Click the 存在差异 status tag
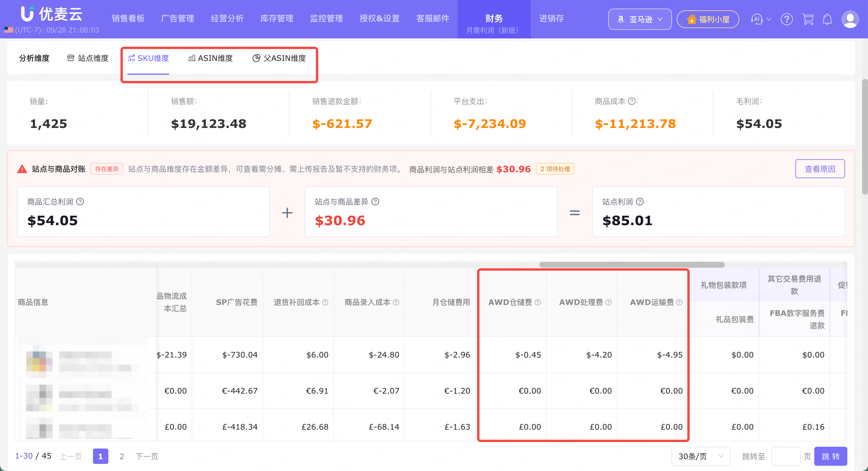The width and height of the screenshot is (868, 471). 107,169
